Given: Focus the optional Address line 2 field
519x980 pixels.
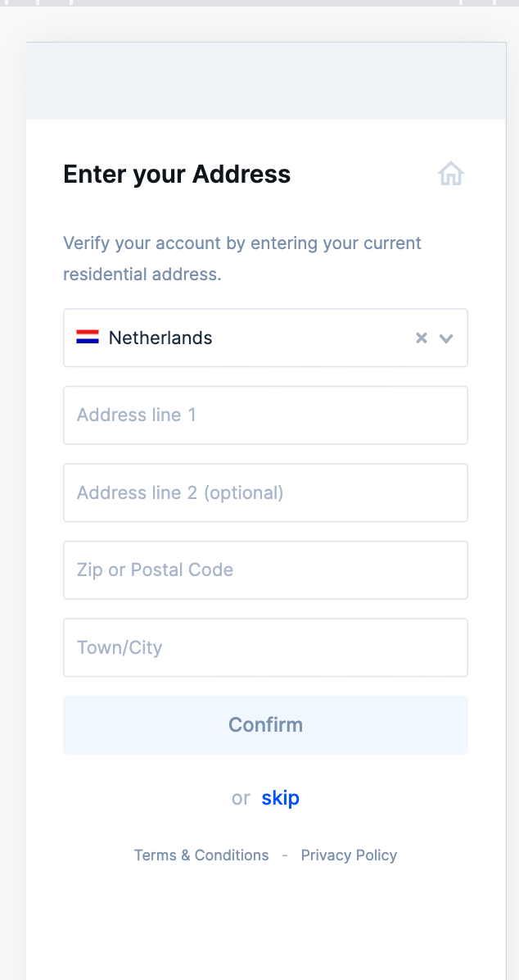Looking at the screenshot, I should (x=265, y=492).
